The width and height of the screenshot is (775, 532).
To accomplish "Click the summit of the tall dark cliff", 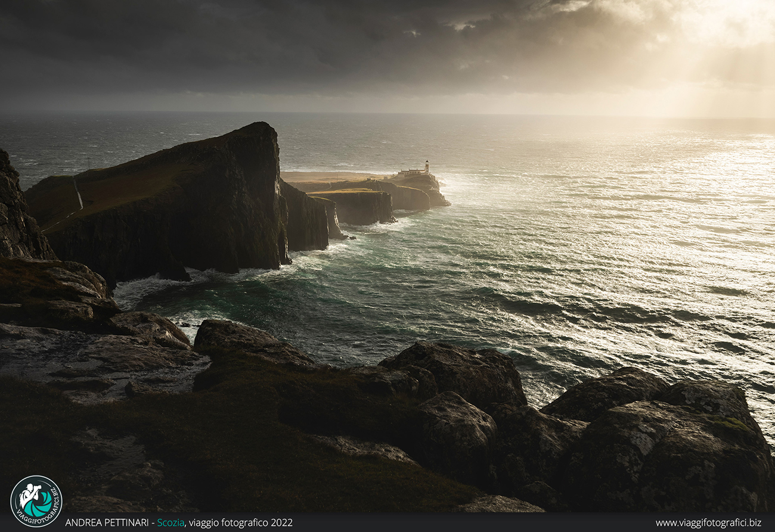I will (258, 127).
